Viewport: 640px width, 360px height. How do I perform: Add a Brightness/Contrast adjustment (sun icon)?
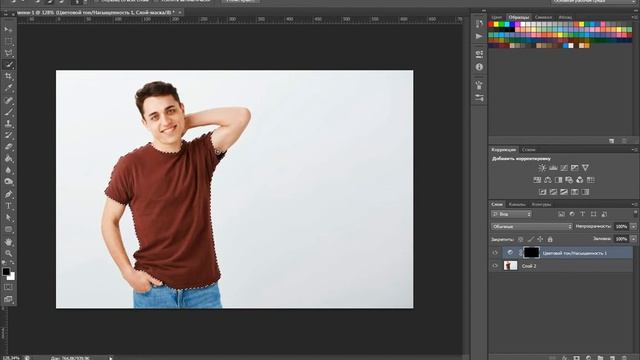coord(542,168)
